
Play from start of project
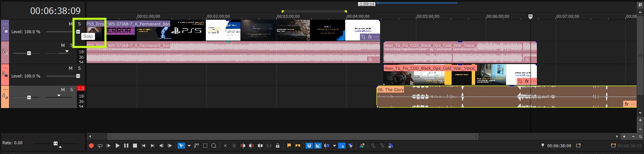click(x=108, y=146)
